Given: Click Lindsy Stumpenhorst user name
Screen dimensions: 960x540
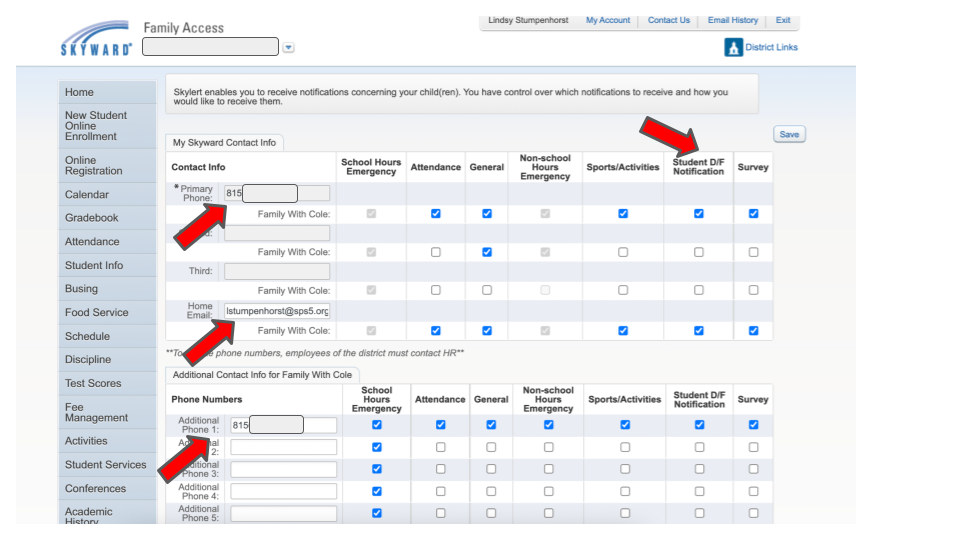Looking at the screenshot, I should pos(528,20).
